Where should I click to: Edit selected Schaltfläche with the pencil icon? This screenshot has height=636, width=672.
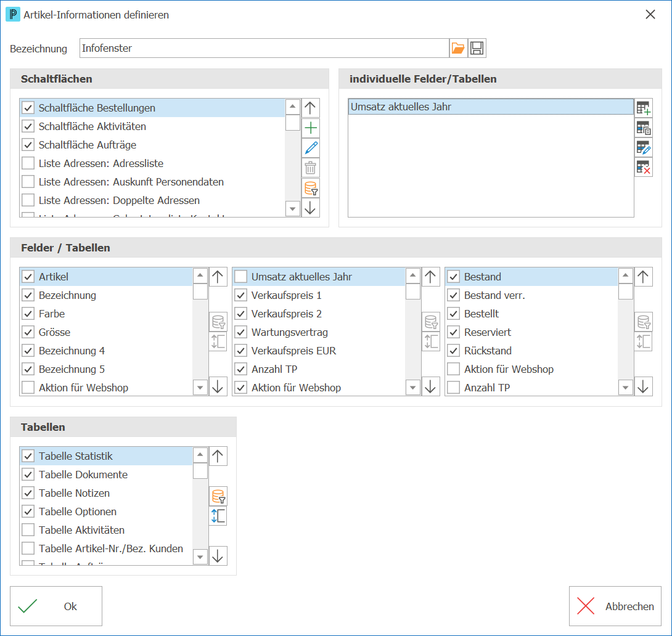click(x=311, y=148)
